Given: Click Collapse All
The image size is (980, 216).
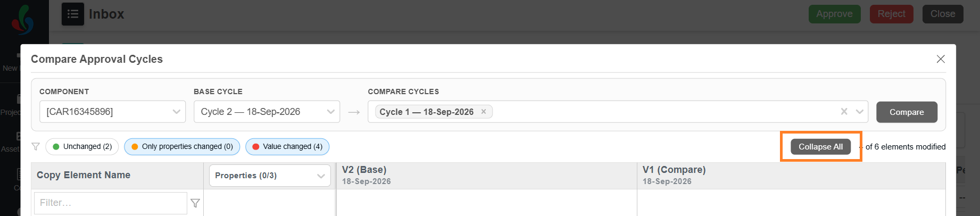Looking at the screenshot, I should (x=820, y=147).
